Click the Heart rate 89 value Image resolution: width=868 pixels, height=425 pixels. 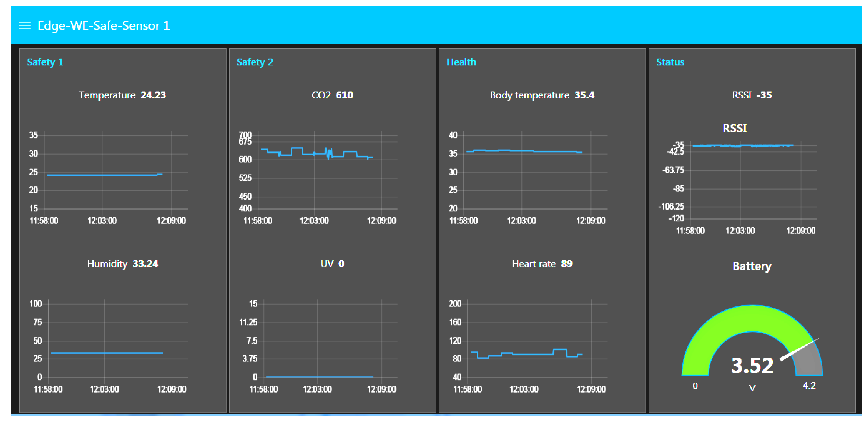tap(542, 264)
